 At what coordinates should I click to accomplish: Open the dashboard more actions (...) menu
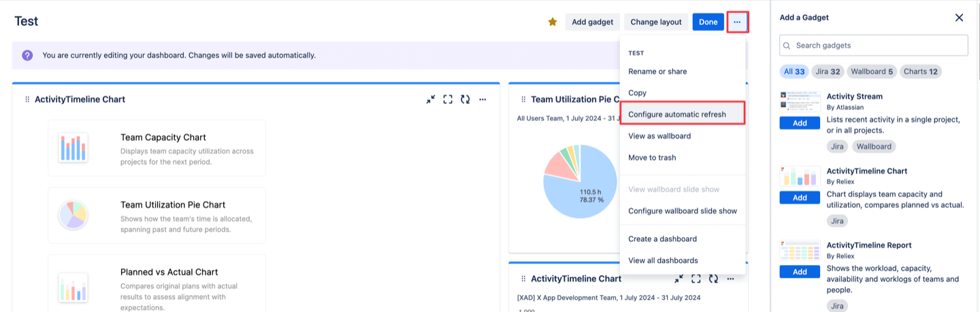point(737,22)
